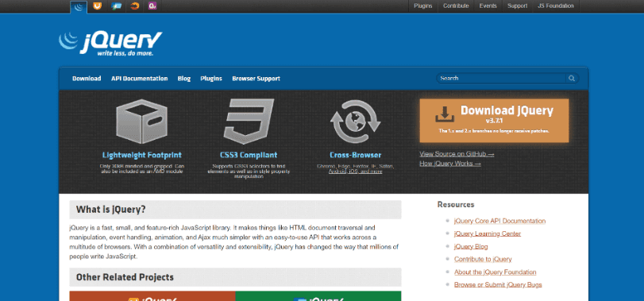Open Plugins in the top bar

click(x=423, y=6)
